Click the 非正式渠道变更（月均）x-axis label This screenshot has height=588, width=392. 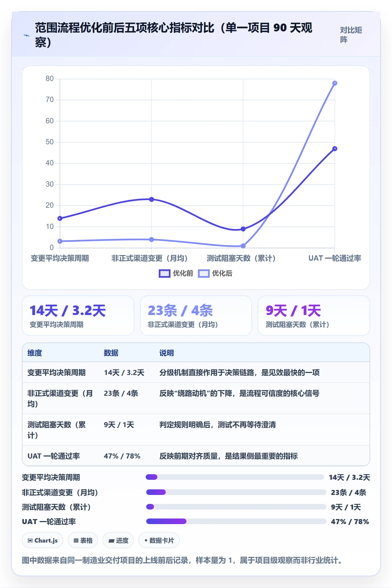[x=150, y=258]
